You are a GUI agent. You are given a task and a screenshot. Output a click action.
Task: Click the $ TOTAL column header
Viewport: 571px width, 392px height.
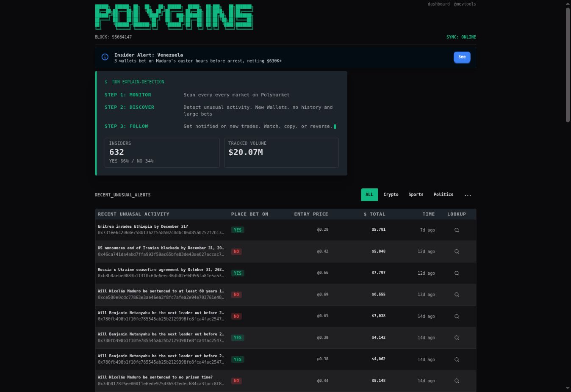pos(374,214)
